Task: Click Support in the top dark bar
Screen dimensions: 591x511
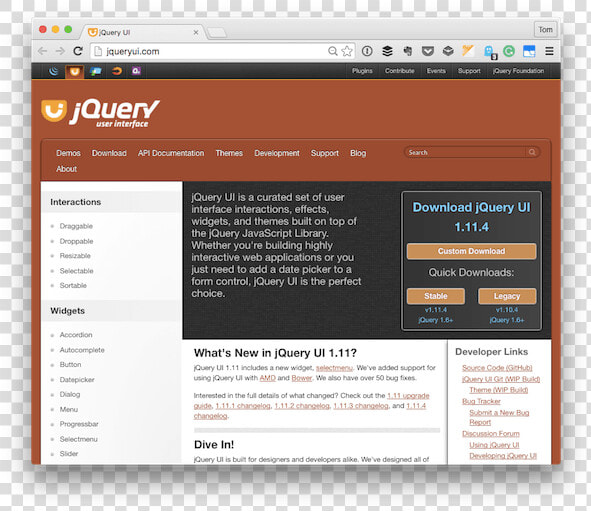Action: (469, 71)
